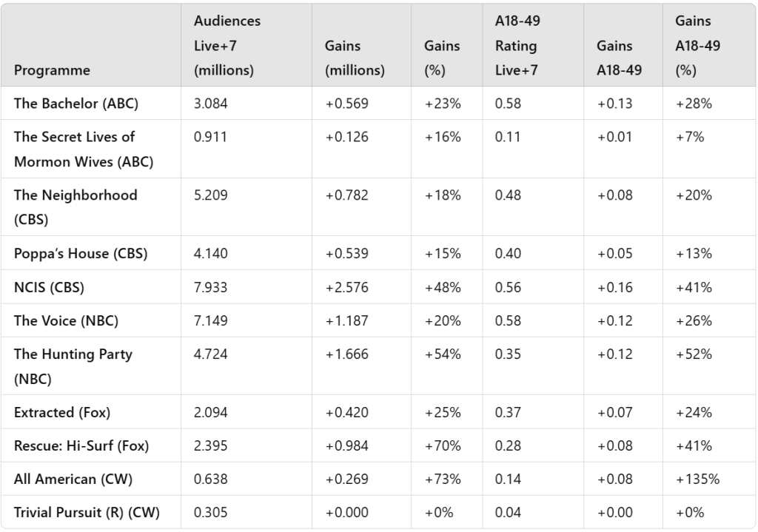Select The Secret Lives of Mormon Wives cell
This screenshot has height=532, width=758.
pos(84,149)
